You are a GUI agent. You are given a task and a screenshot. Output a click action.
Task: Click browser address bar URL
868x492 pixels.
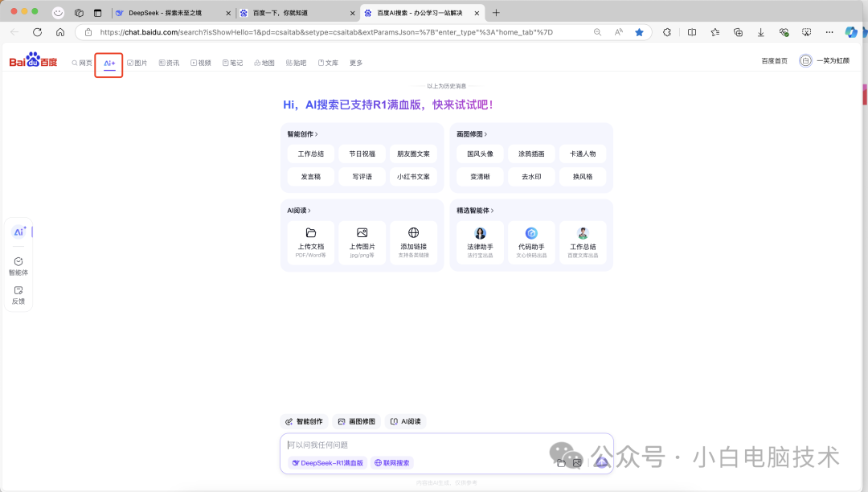click(x=326, y=32)
